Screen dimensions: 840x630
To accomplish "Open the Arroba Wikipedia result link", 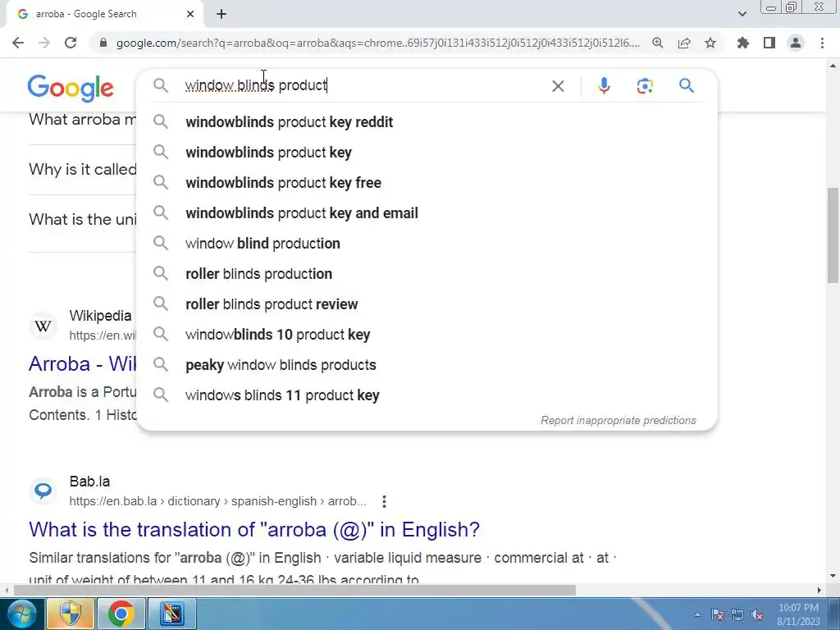I will [x=83, y=363].
